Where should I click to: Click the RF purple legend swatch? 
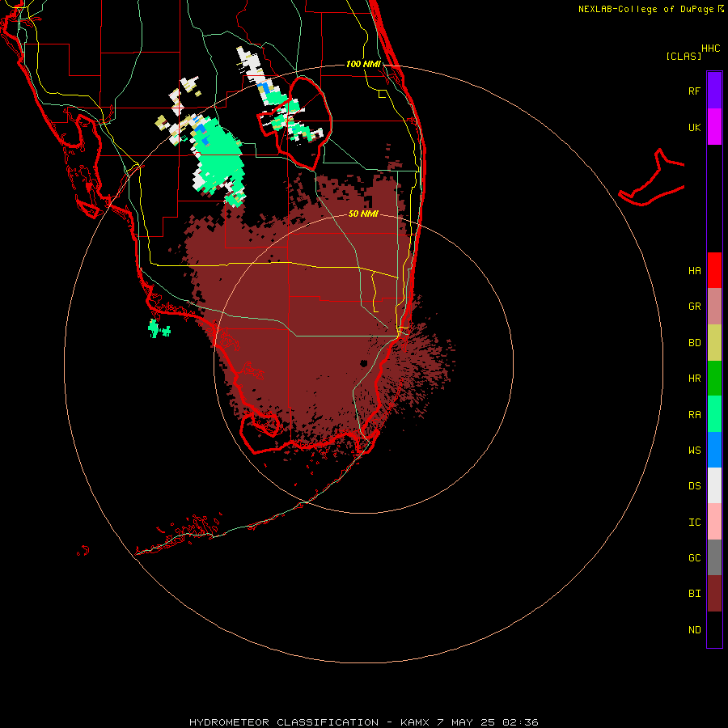point(714,91)
